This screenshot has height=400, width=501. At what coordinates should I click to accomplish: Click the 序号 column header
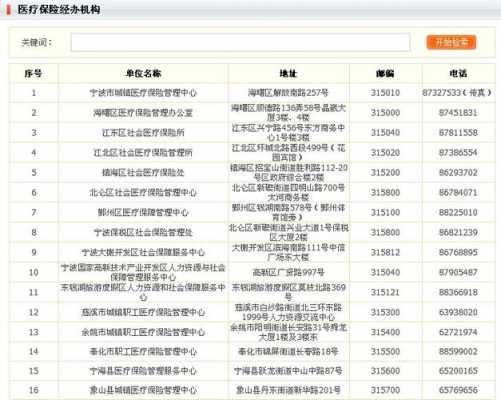point(33,73)
